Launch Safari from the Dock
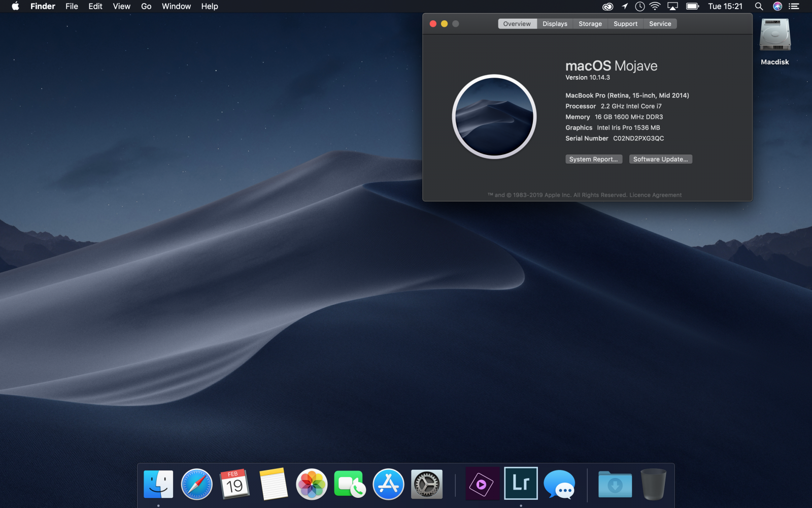 pos(197,484)
